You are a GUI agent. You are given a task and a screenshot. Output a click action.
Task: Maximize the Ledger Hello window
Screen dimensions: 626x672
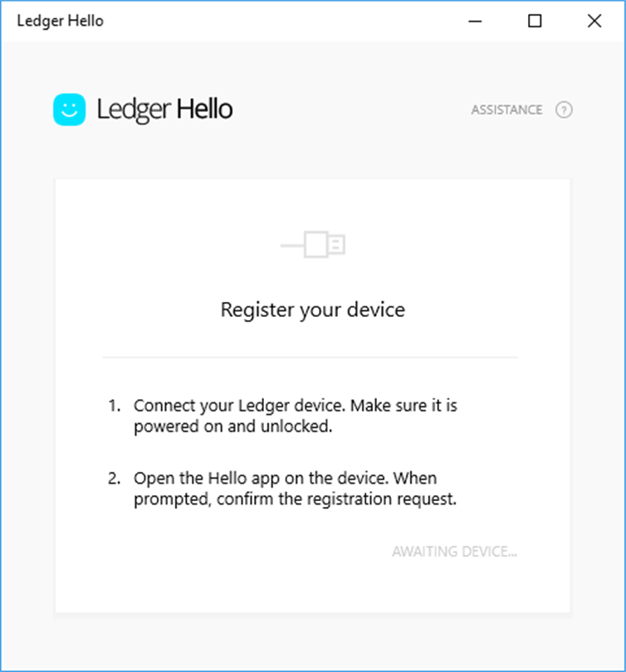click(535, 21)
